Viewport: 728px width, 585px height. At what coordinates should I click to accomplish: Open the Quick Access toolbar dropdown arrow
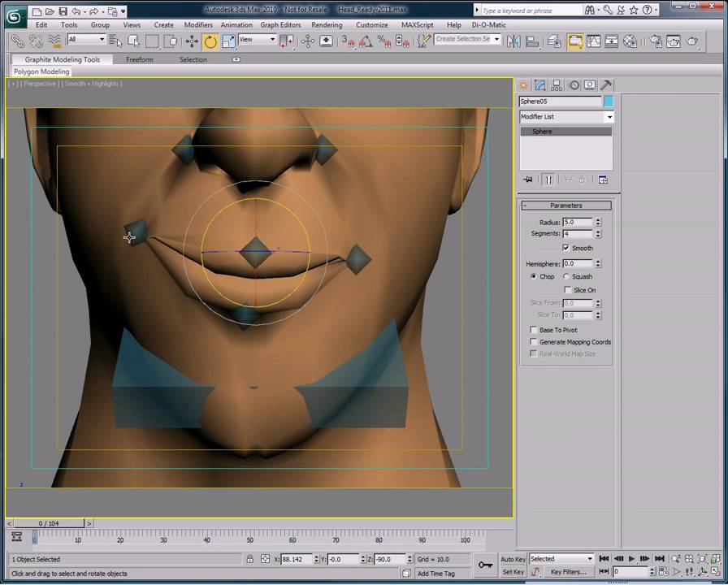coord(123,11)
